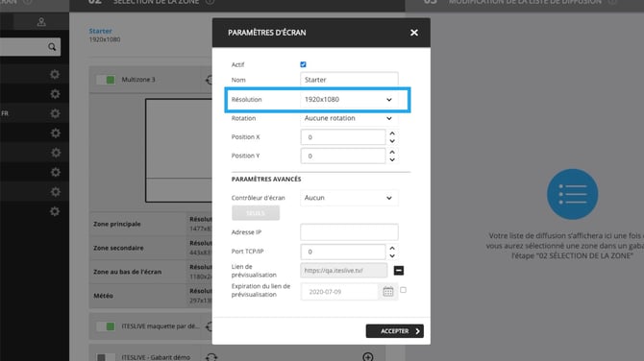The image size is (644, 361).
Task: Click the expiration date field 2020-07-09
Action: (339, 292)
